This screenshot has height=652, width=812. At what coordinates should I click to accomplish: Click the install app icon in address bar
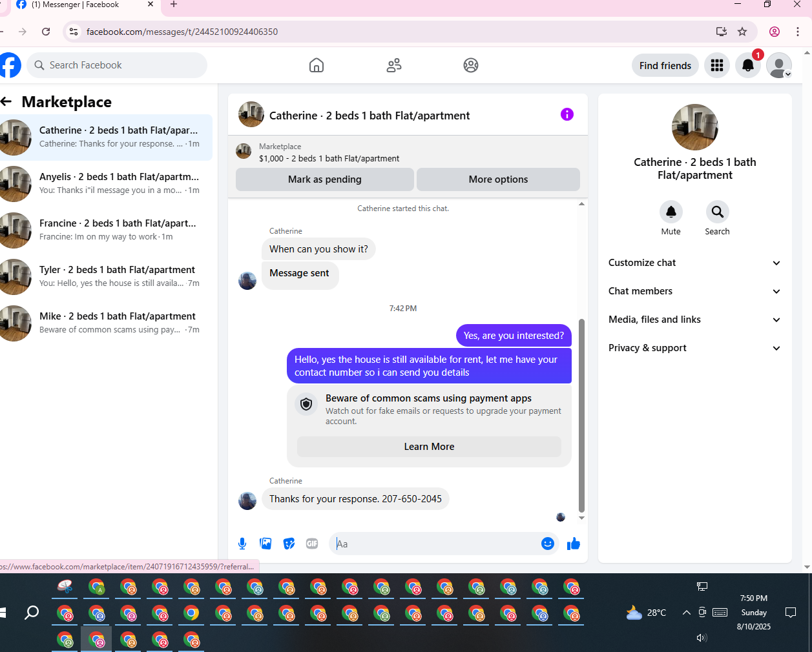point(722,32)
